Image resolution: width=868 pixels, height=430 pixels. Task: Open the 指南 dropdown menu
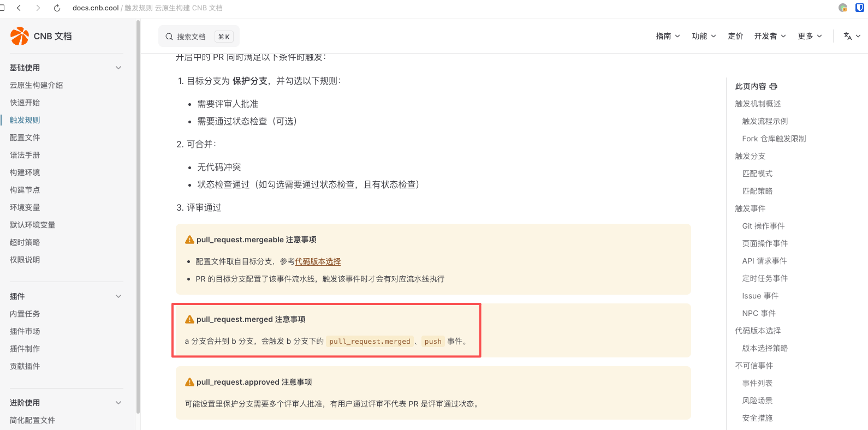click(x=668, y=36)
